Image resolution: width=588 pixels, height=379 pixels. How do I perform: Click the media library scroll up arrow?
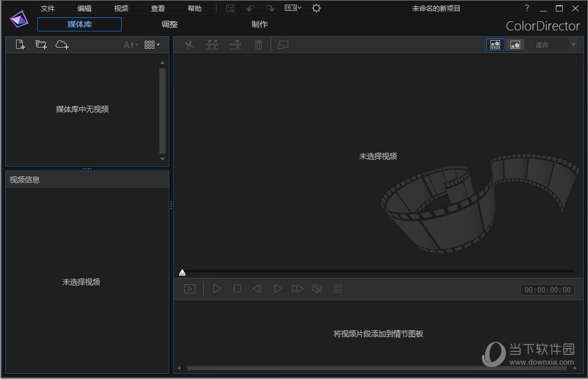pos(163,63)
